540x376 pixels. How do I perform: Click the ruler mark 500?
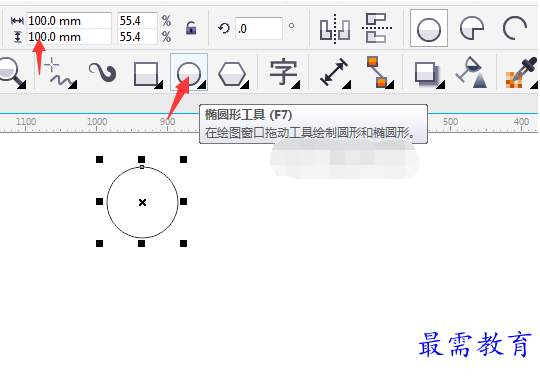pos(450,122)
